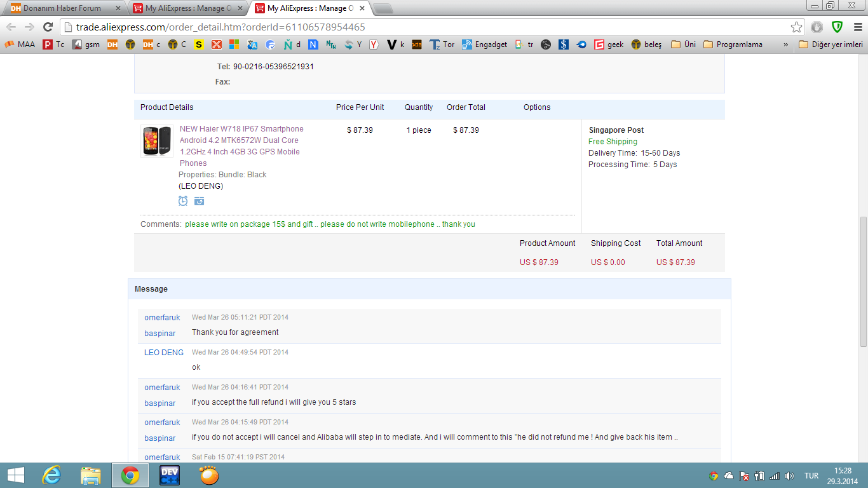Image resolution: width=868 pixels, height=488 pixels.
Task: Select the '1 piece' quantity cell
Action: (x=419, y=130)
